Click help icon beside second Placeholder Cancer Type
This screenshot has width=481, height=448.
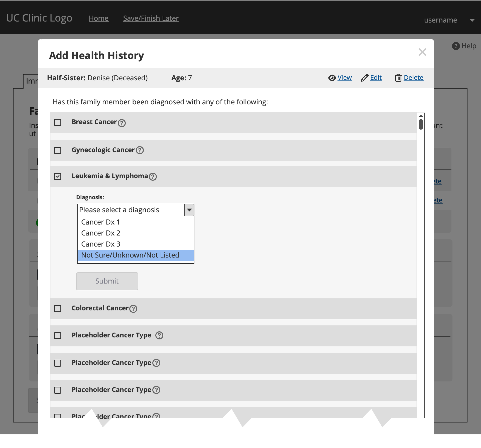(x=156, y=363)
